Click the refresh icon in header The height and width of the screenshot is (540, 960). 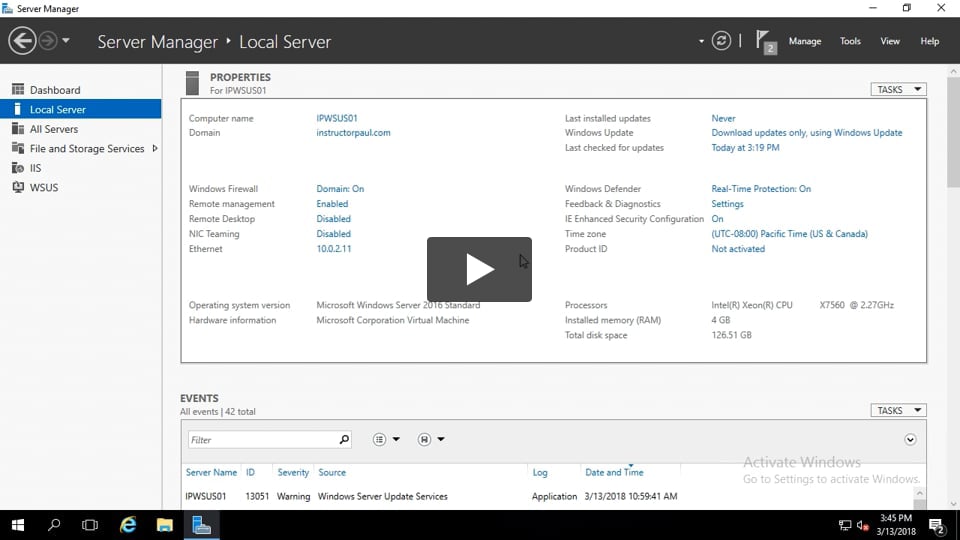pos(721,41)
